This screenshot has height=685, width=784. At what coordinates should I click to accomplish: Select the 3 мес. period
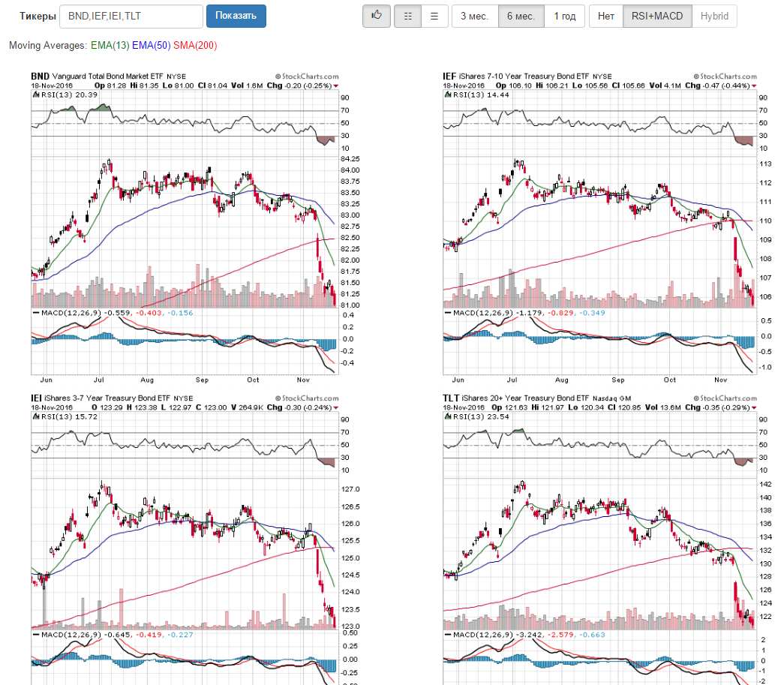pyautogui.click(x=474, y=16)
